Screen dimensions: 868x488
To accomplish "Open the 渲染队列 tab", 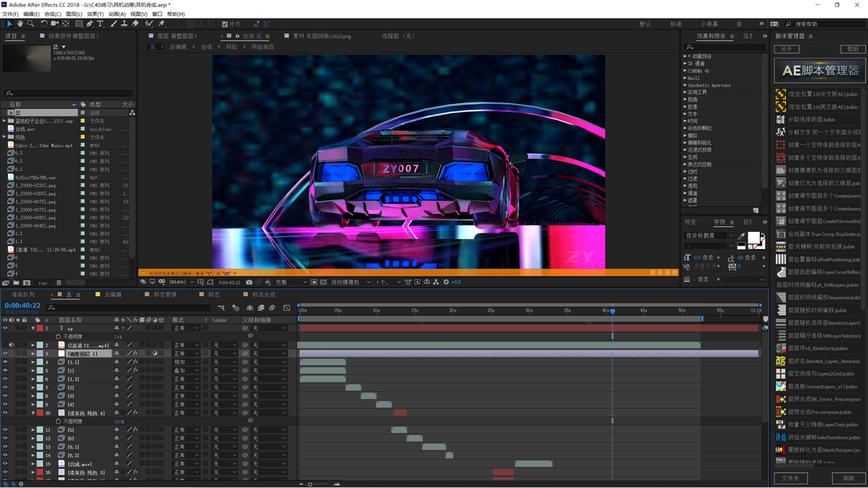I will 24,295.
